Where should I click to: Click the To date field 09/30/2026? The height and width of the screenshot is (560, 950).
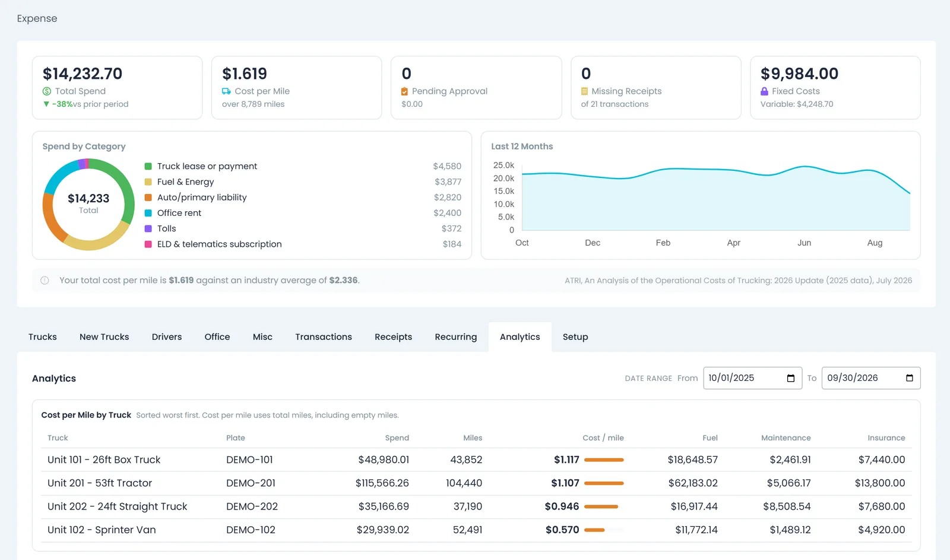click(x=871, y=378)
